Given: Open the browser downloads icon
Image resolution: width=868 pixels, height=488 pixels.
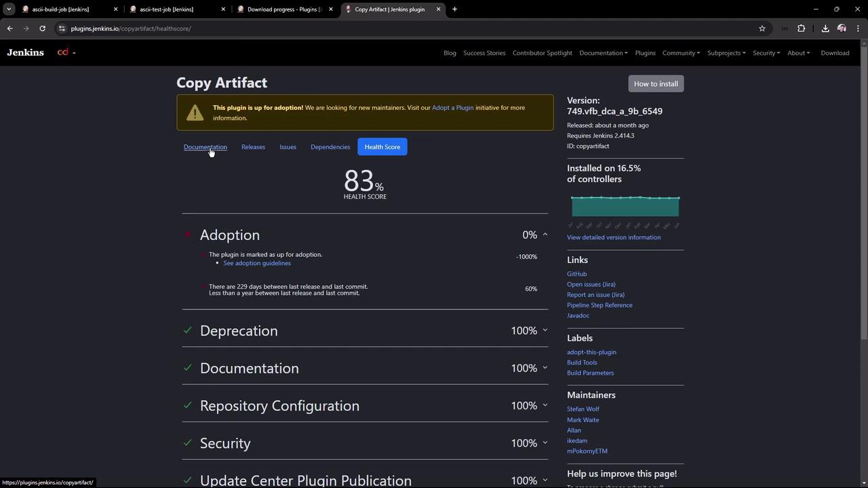Looking at the screenshot, I should (825, 28).
